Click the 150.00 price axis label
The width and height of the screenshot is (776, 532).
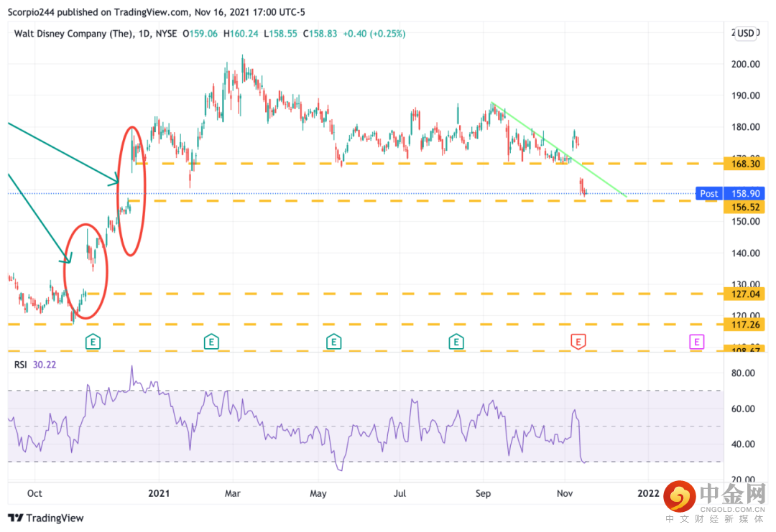(x=745, y=222)
